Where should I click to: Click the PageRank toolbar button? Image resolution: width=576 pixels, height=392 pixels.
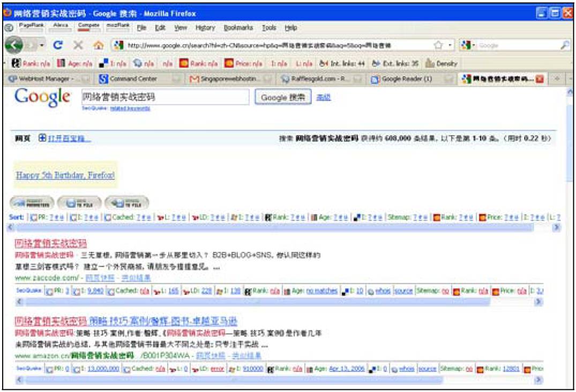point(31,27)
